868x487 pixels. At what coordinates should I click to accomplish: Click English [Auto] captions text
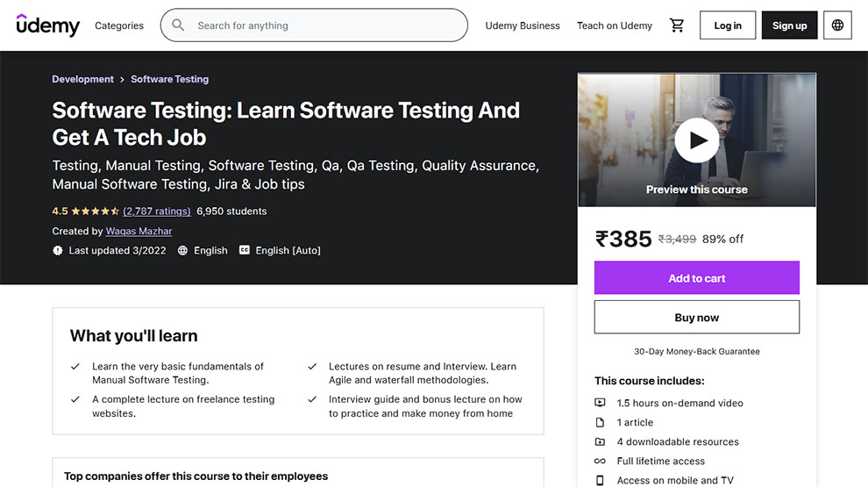click(288, 250)
